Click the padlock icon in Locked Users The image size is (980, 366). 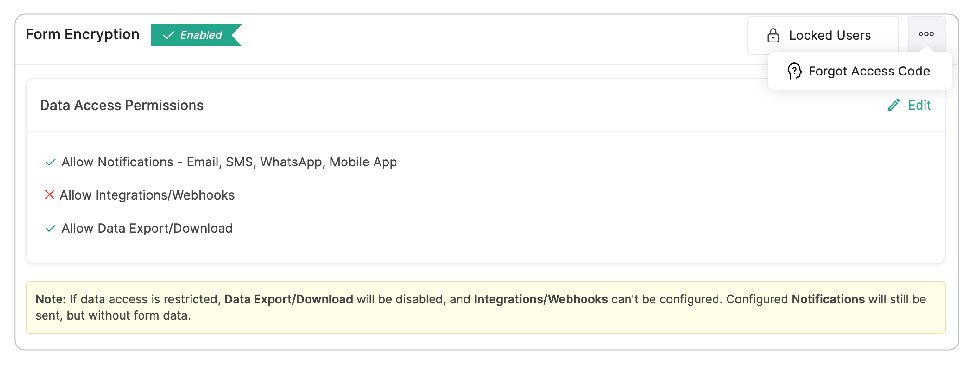tap(773, 35)
